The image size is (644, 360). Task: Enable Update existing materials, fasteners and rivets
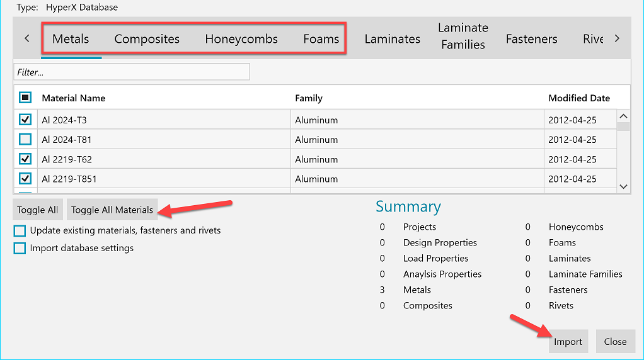click(20, 231)
